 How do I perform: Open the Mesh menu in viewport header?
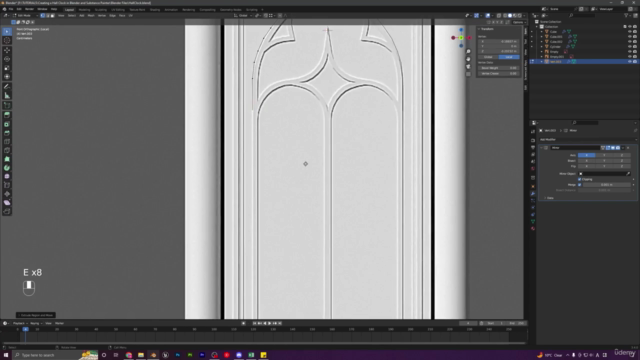91,16
